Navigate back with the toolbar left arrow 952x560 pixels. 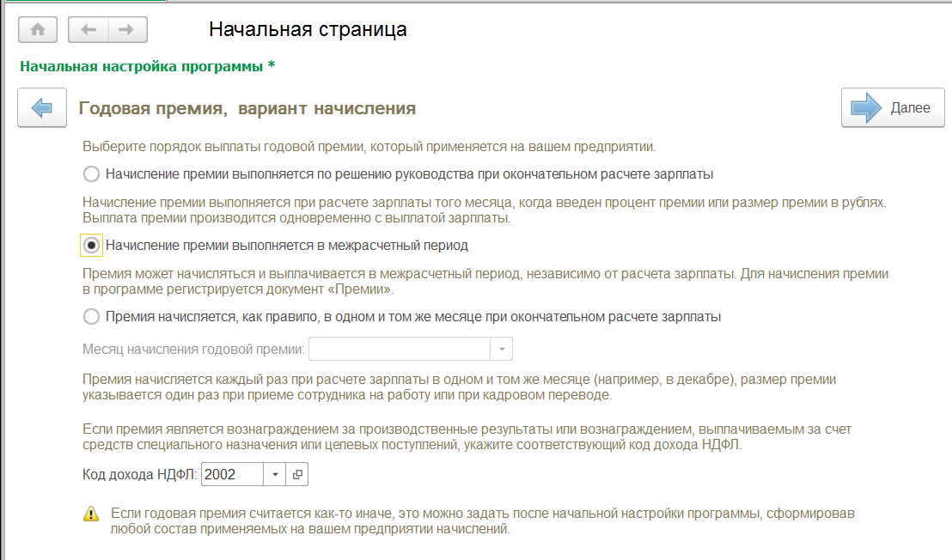pyautogui.click(x=88, y=30)
